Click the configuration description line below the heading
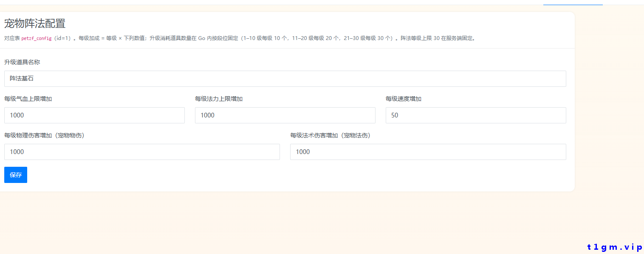Viewport: 644px width, 254px height. tap(238, 38)
